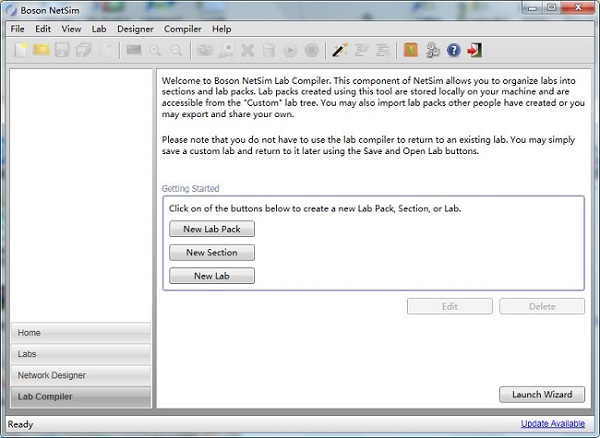
Task: Click the Save floppy disk icon
Action: click(x=62, y=50)
